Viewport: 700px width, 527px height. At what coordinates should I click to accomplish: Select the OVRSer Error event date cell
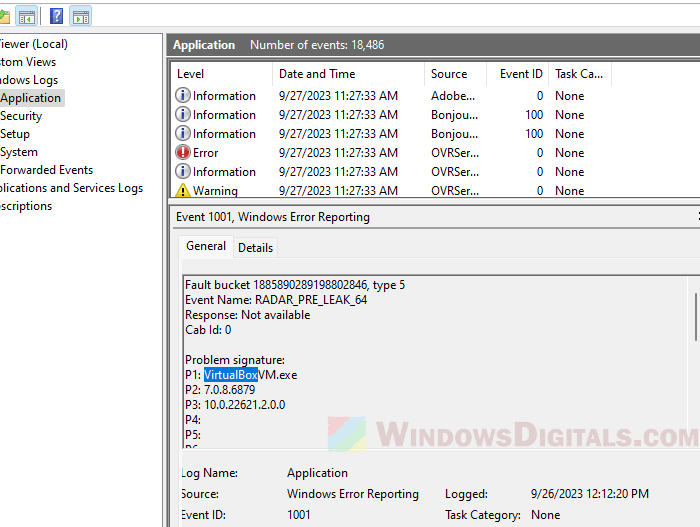pos(338,153)
